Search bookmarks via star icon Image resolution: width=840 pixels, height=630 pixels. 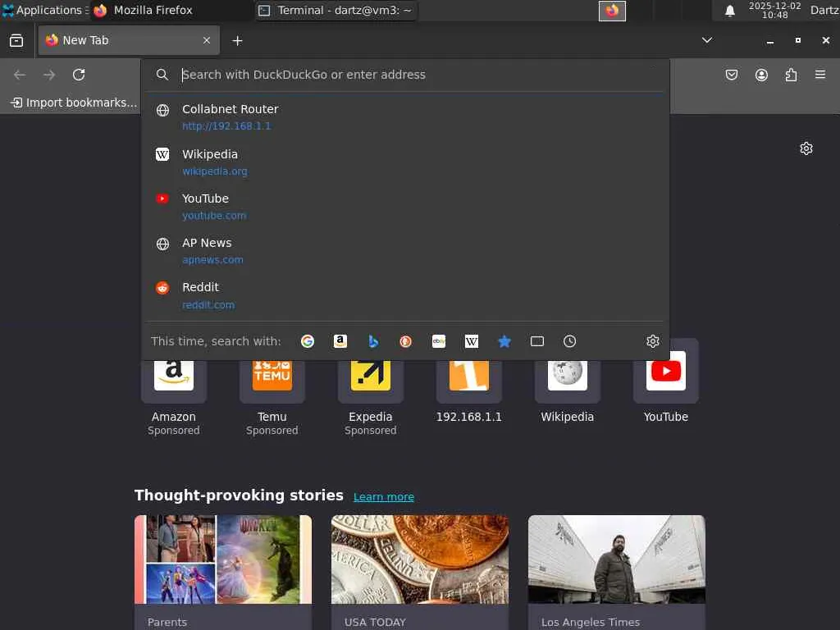pos(504,341)
